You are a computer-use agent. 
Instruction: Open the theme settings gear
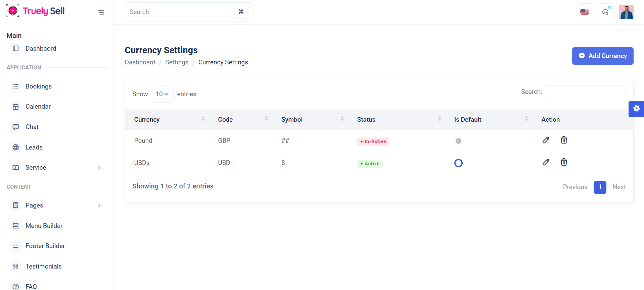tap(636, 109)
